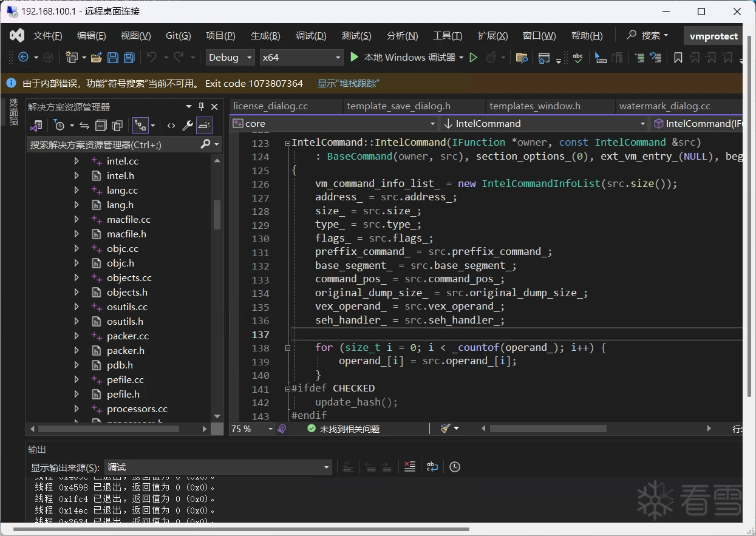Click the sync with active document icon
Viewport: 756px width, 536px height.
coord(84,126)
